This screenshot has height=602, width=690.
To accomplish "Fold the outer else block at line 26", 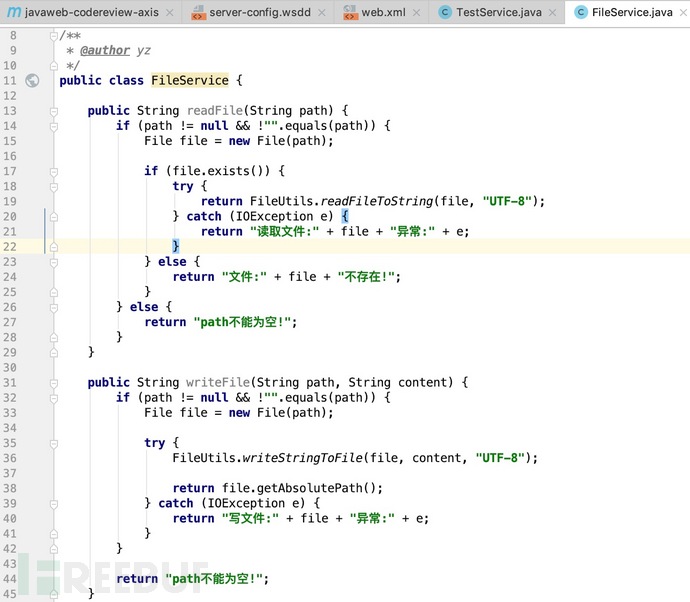I will [54, 308].
